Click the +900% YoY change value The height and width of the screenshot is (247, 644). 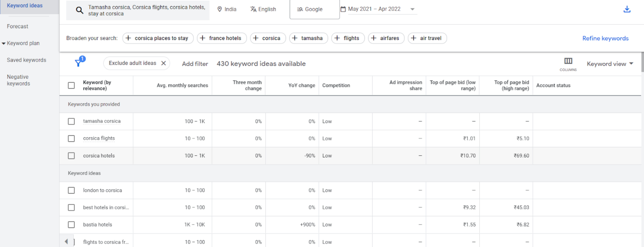(x=308, y=225)
